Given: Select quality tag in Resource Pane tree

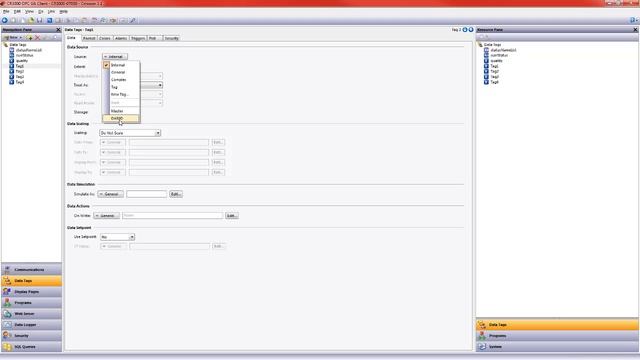Looking at the screenshot, I should 496,61.
